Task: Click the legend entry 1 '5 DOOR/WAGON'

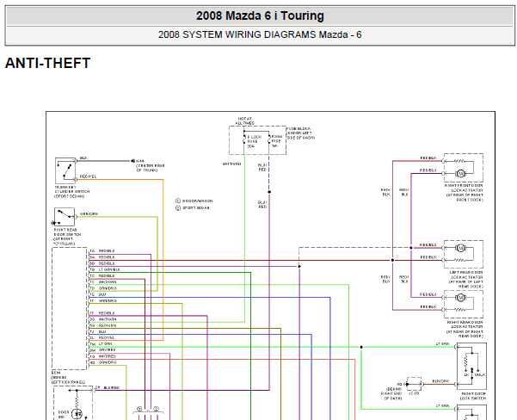Action: click(194, 201)
